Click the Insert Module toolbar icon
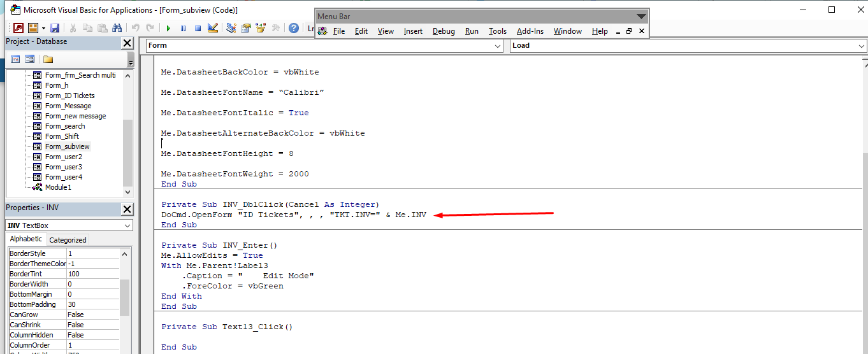868x354 pixels. [x=33, y=28]
